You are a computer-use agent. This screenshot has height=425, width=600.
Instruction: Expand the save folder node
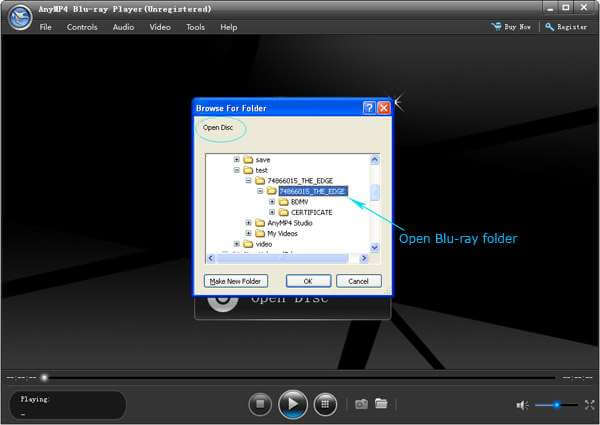coord(236,160)
